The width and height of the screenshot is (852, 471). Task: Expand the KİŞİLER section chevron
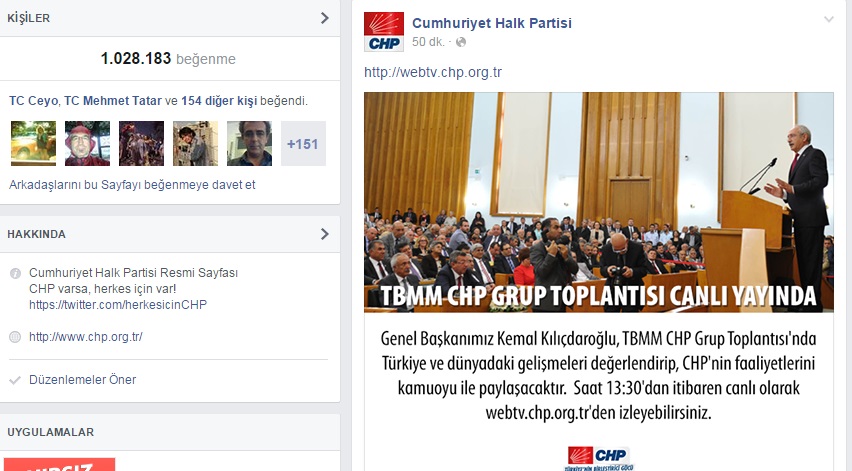click(325, 18)
